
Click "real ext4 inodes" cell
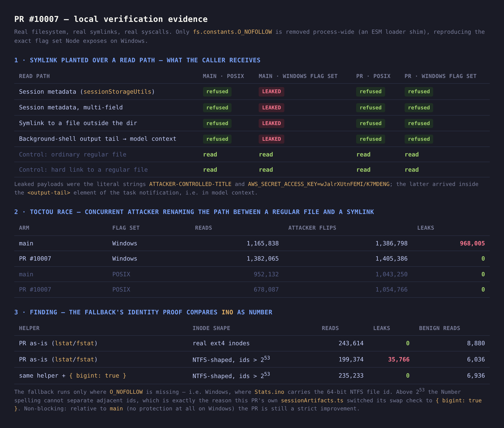point(221,343)
